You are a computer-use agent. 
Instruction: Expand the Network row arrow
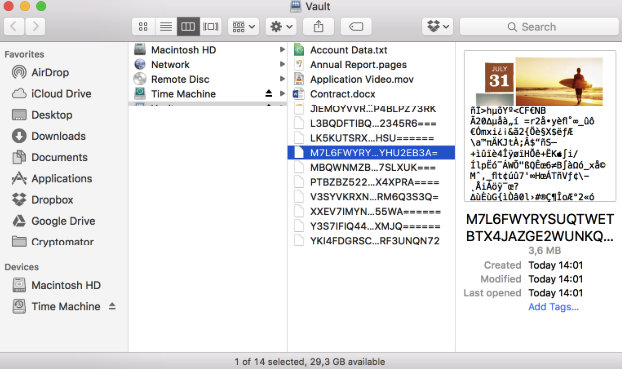(x=282, y=64)
